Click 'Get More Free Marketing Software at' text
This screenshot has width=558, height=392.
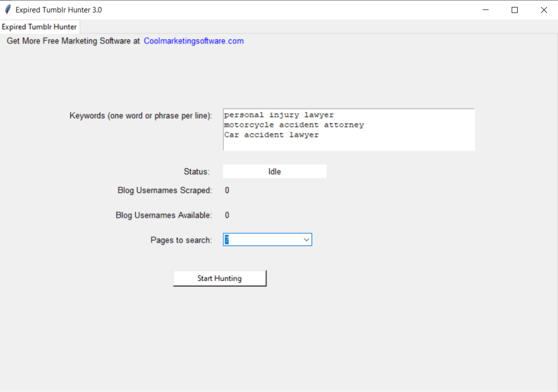pos(74,41)
